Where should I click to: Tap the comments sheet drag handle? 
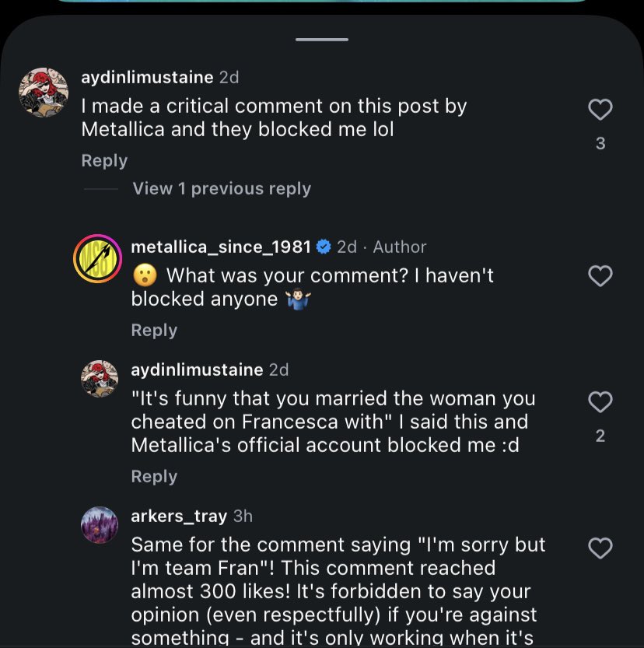322,39
